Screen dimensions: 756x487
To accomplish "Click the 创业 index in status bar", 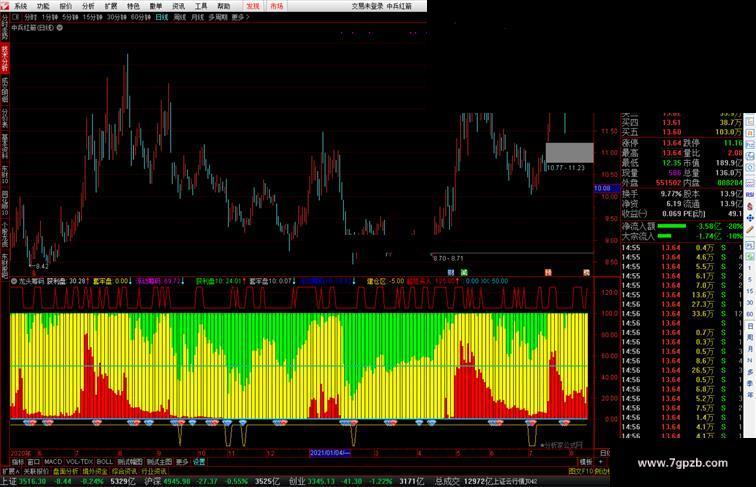I will tap(297, 481).
